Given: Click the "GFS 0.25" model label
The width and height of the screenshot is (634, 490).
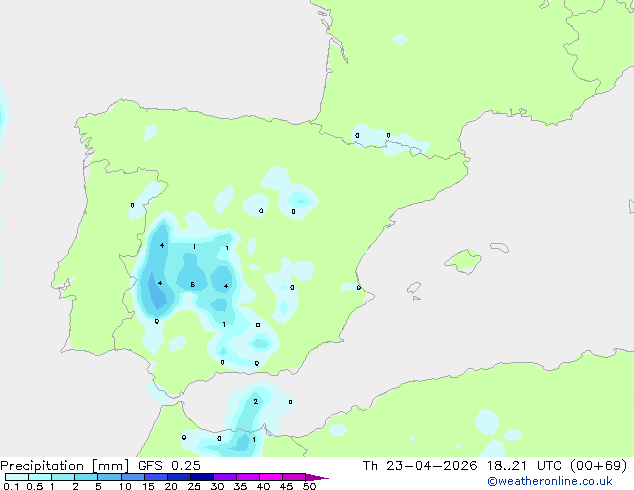Looking at the screenshot, I should [169, 466].
